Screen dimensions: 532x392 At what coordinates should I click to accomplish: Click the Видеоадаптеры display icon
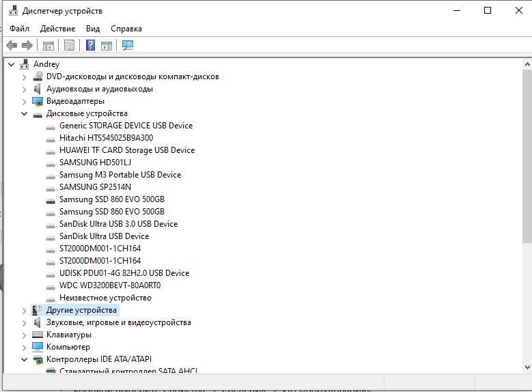click(38, 101)
